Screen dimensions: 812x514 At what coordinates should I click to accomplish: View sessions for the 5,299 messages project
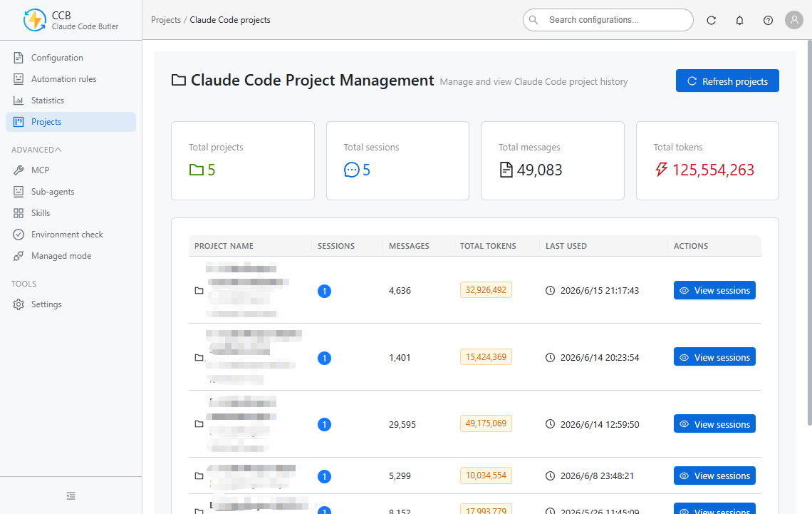tap(714, 476)
